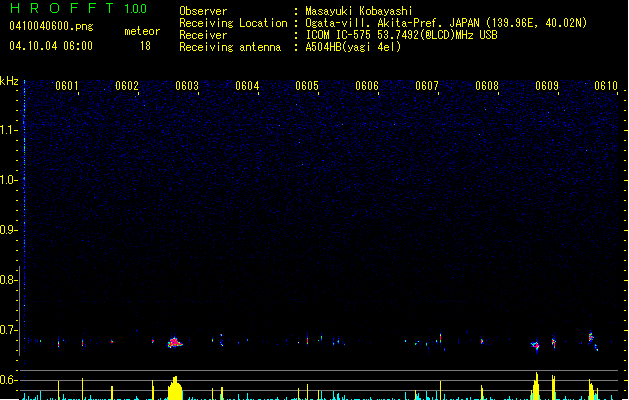Click the 1.0 kHz axis label
Image resolution: width=629 pixels, height=400 pixels.
tap(8, 180)
